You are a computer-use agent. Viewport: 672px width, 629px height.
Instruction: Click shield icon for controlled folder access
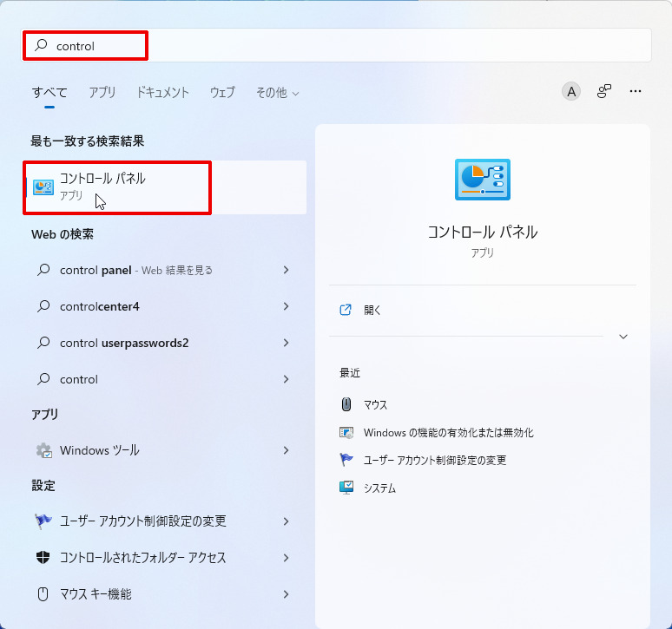click(x=43, y=558)
